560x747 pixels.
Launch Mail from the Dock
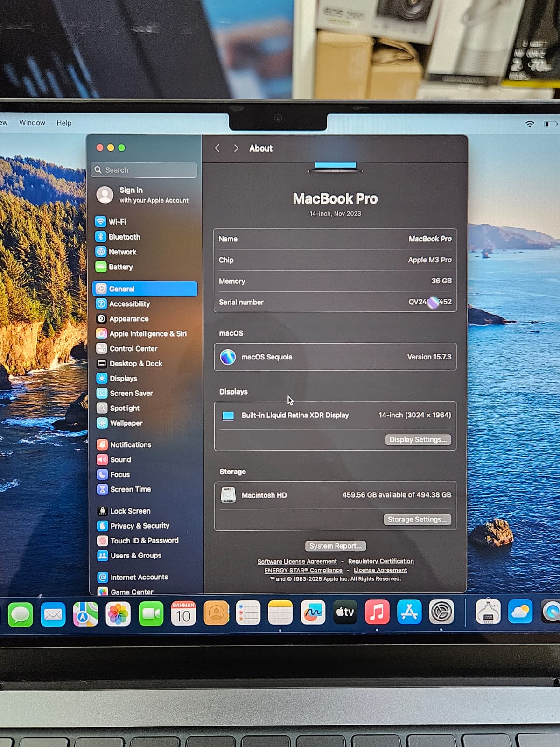[53, 614]
